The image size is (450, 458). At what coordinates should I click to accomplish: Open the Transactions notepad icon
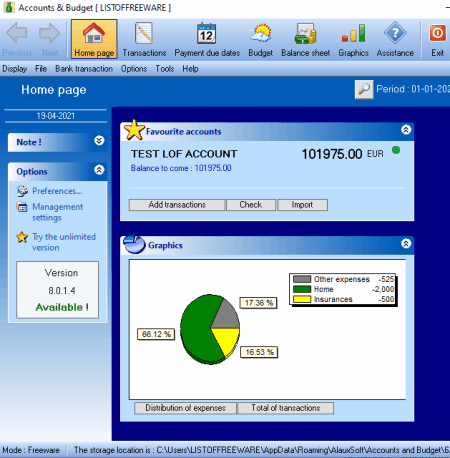tap(144, 33)
